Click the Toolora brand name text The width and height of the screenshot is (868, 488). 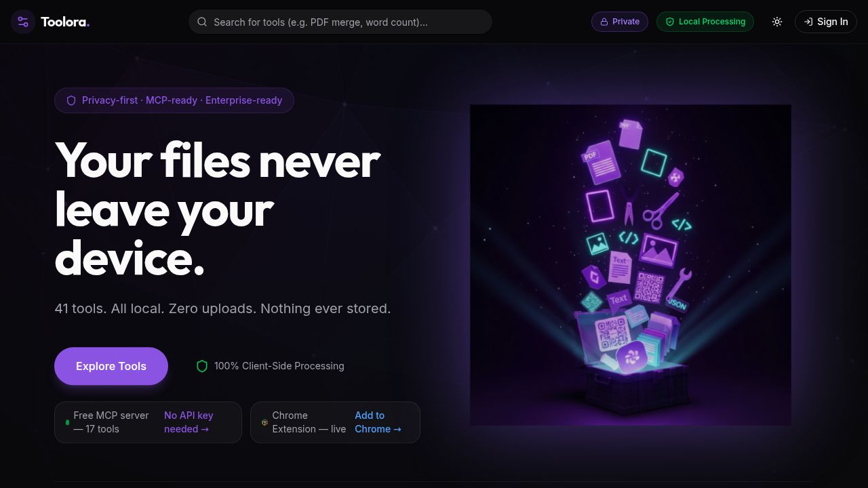click(x=65, y=22)
